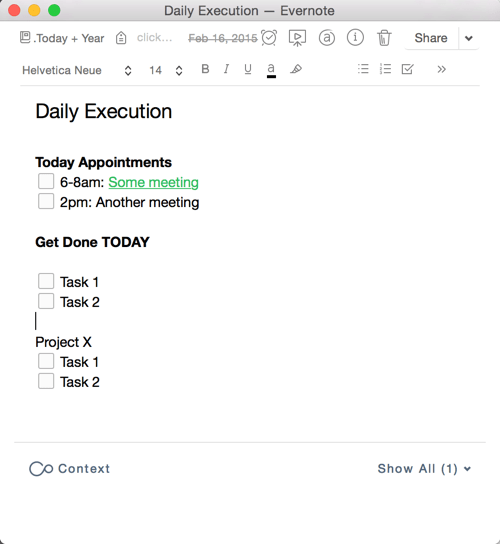Viewport: 500px width, 544px height.
Task: Select the highlighter tool
Action: click(296, 69)
